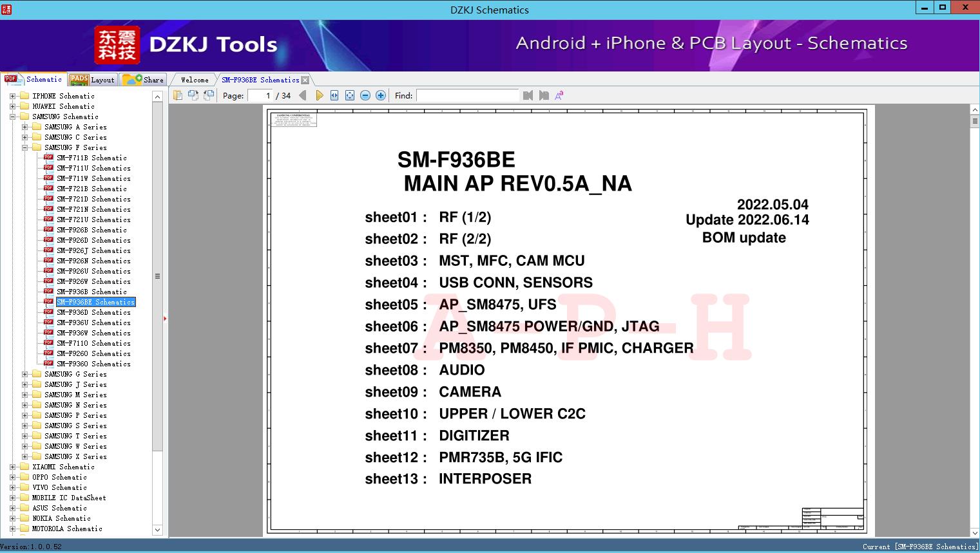Find next search match
Viewport: 980px width, 553px height.
coord(544,95)
